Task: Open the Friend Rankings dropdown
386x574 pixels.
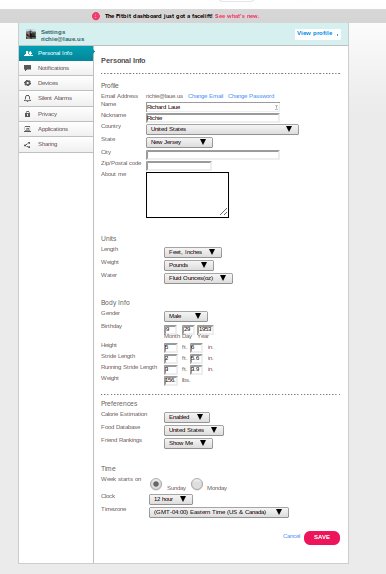Action: [188, 443]
